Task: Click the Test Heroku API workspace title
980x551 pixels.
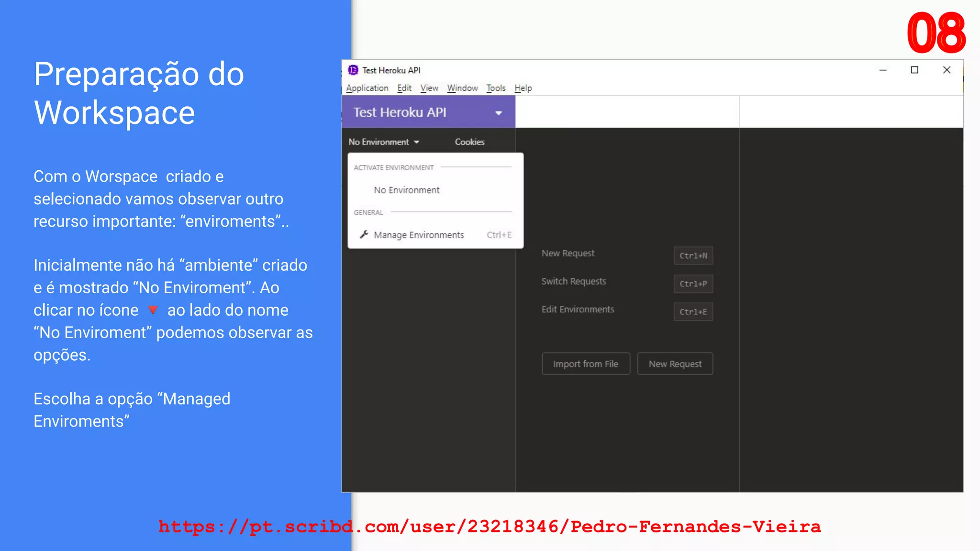Action: 400,112
